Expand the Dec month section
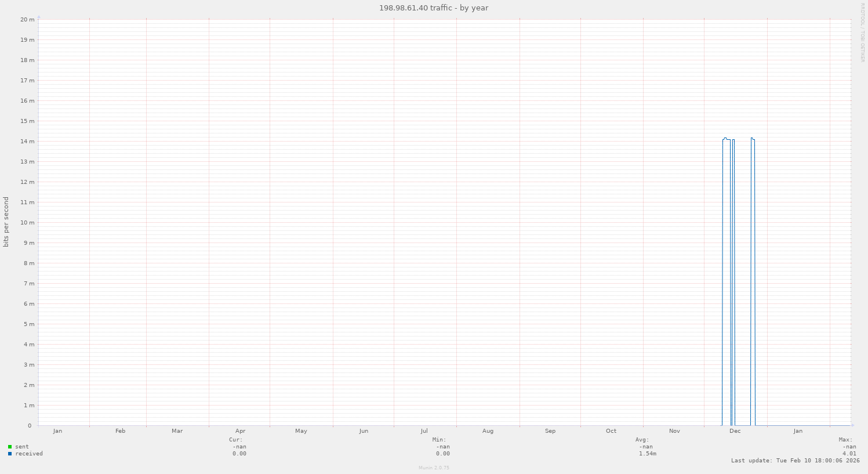The width and height of the screenshot is (868, 474). point(735,431)
